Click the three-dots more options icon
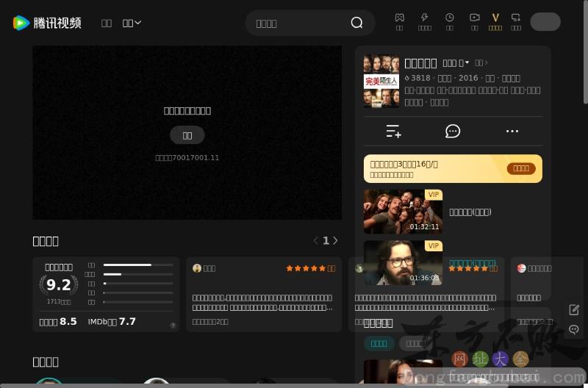Screen dimensions: 588x388 coord(512,132)
